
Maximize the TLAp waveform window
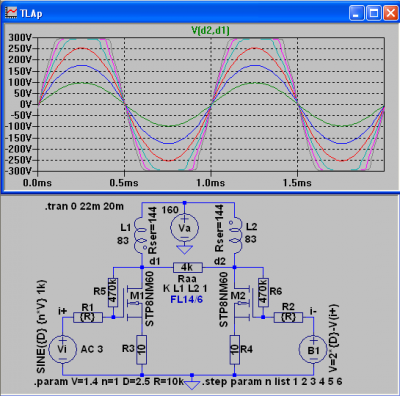pyautogui.click(x=374, y=13)
